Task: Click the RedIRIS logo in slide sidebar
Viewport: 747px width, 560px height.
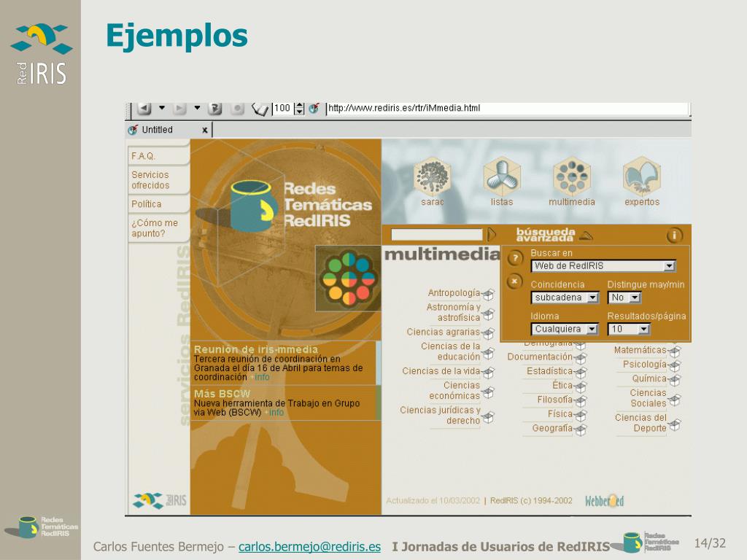Action: point(41,54)
